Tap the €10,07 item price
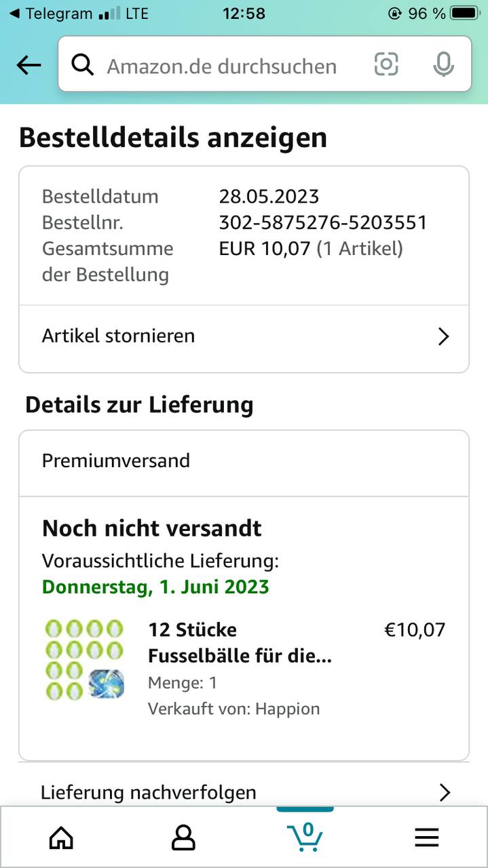488x868 pixels. click(x=415, y=629)
